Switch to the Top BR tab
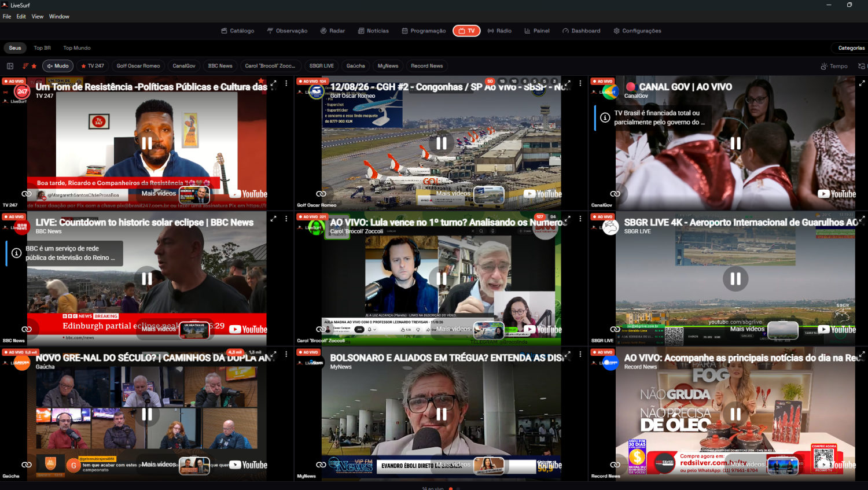This screenshot has height=490, width=868. point(42,48)
